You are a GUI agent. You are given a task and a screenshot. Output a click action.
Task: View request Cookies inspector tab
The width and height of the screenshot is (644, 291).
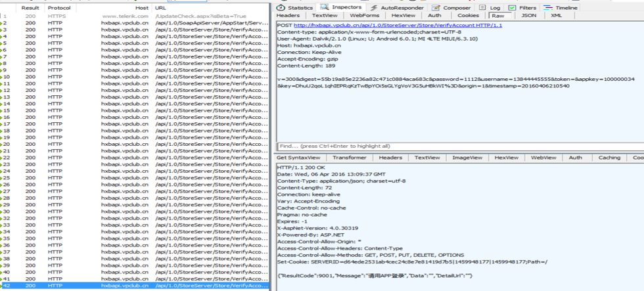468,16
